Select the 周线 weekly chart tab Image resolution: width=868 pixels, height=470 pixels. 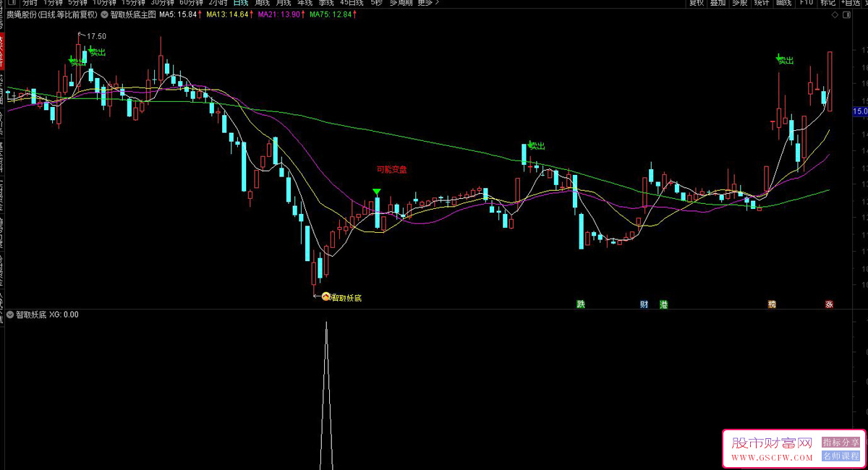pyautogui.click(x=262, y=3)
